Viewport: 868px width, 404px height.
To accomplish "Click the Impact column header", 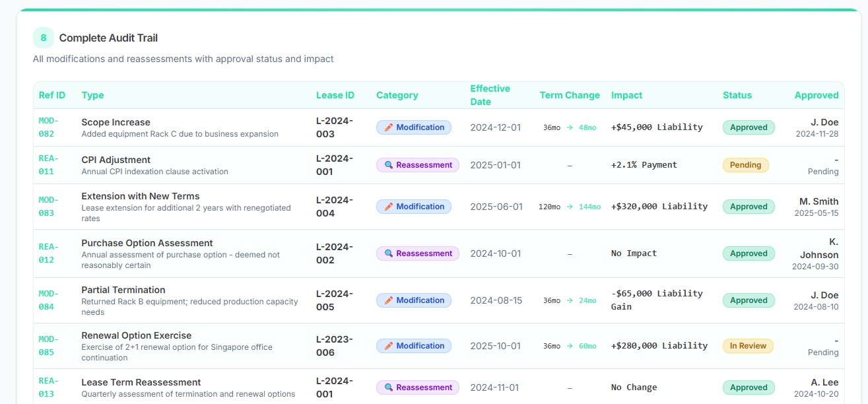I will pyautogui.click(x=627, y=95).
